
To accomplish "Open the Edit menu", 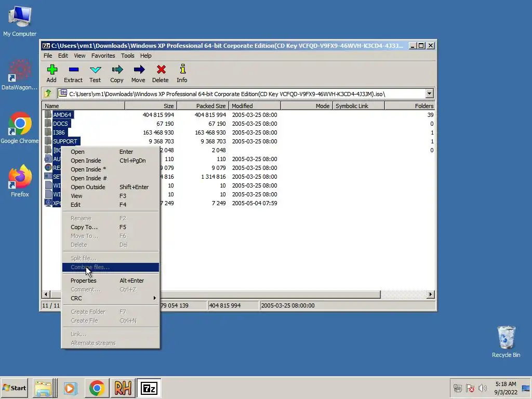I will 63,56.
